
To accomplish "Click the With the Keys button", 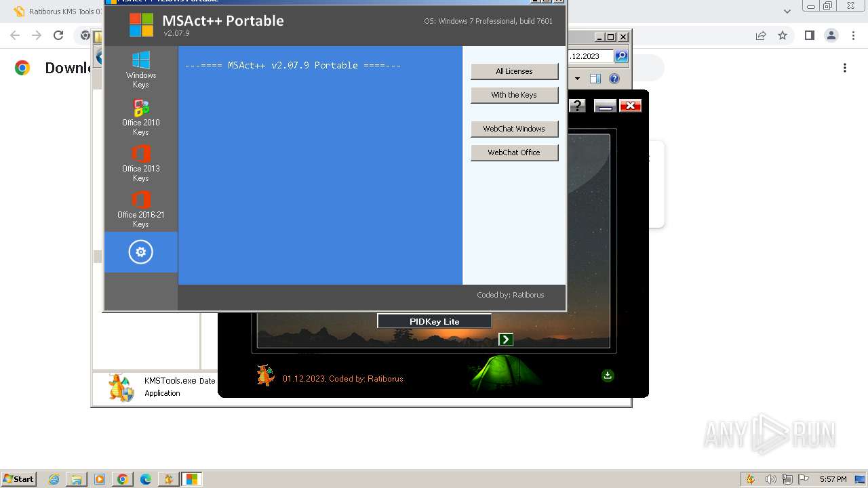I will (x=514, y=95).
